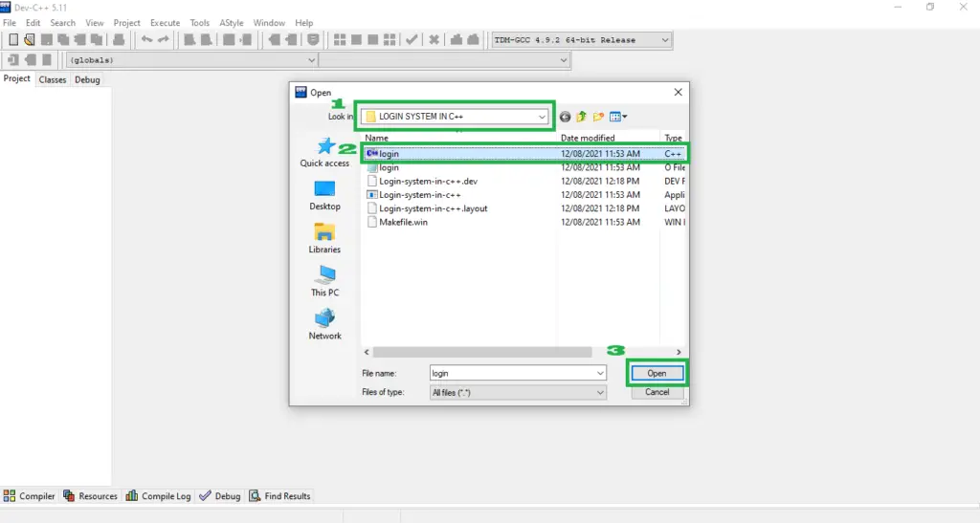This screenshot has width=980, height=523.
Task: Expand the Files of type dropdown
Action: 600,392
